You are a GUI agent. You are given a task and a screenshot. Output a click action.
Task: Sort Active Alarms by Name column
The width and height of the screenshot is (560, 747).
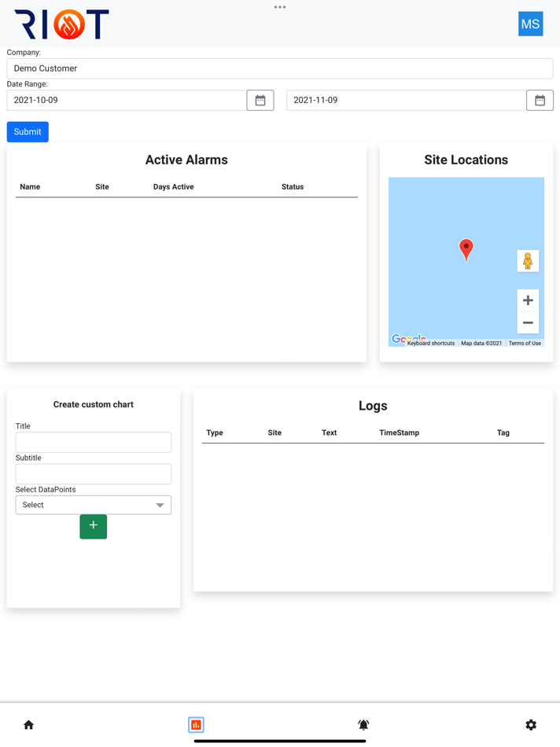(30, 187)
